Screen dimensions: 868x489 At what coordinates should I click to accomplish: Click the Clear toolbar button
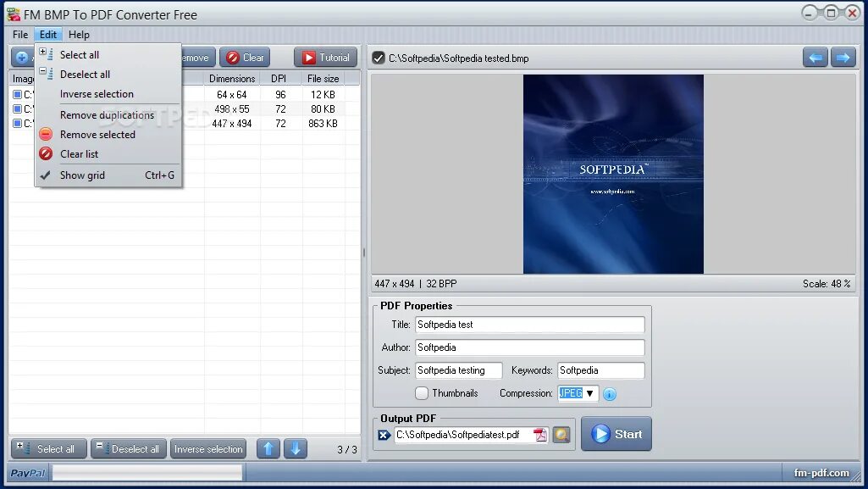[x=245, y=57]
